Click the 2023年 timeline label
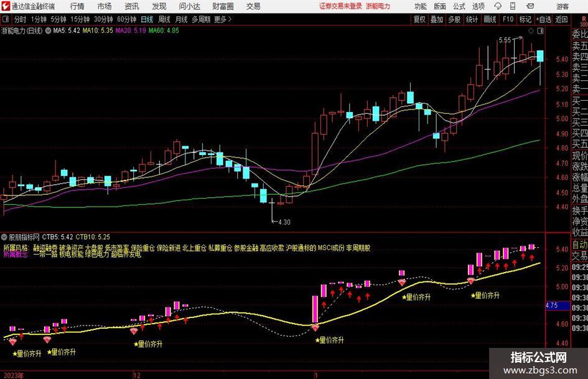Screen dimensions: 588x379 (x=14, y=375)
